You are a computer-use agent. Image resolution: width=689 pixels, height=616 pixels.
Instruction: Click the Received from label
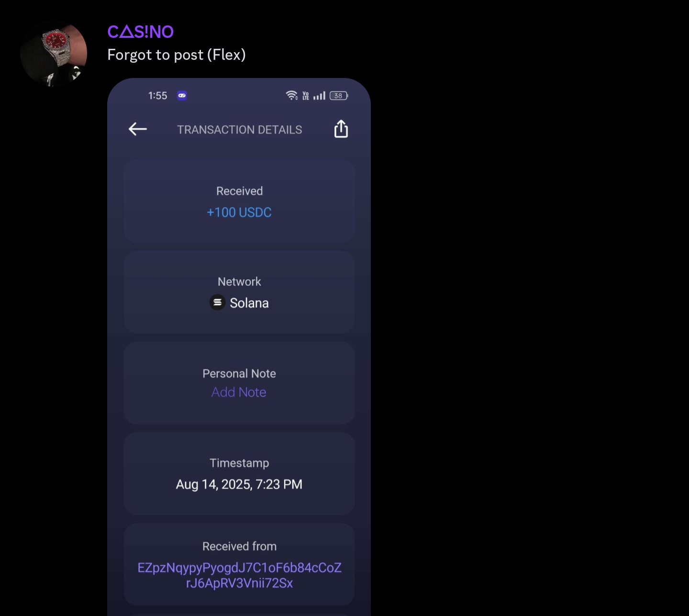coord(240,546)
